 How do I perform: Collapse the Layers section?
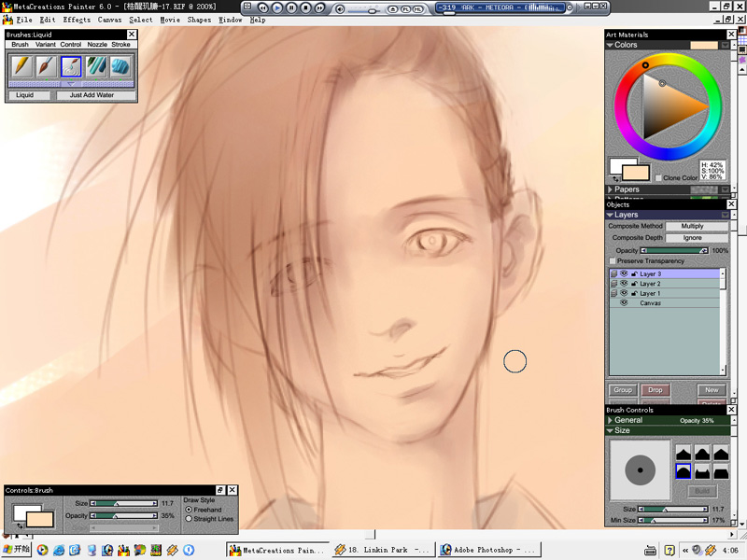(x=610, y=215)
